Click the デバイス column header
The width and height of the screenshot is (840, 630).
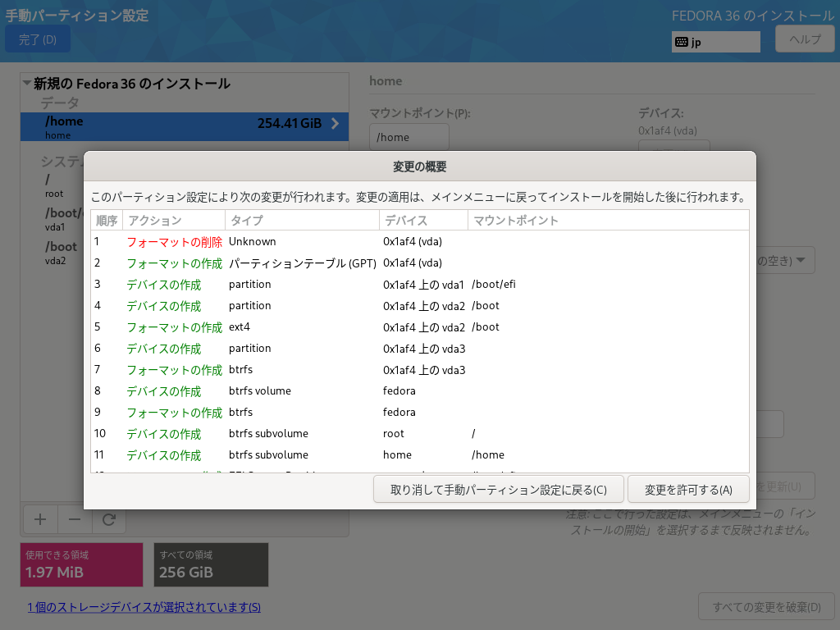point(423,220)
